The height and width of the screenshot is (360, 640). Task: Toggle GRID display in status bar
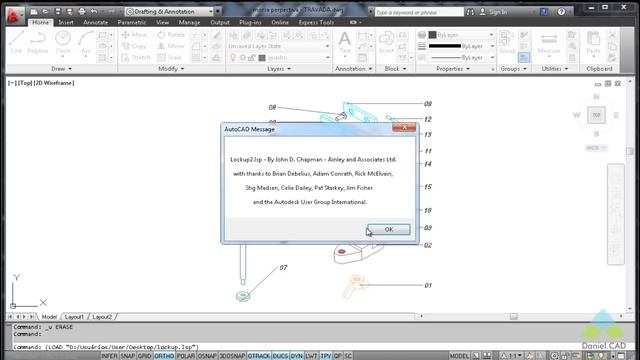(x=144, y=356)
